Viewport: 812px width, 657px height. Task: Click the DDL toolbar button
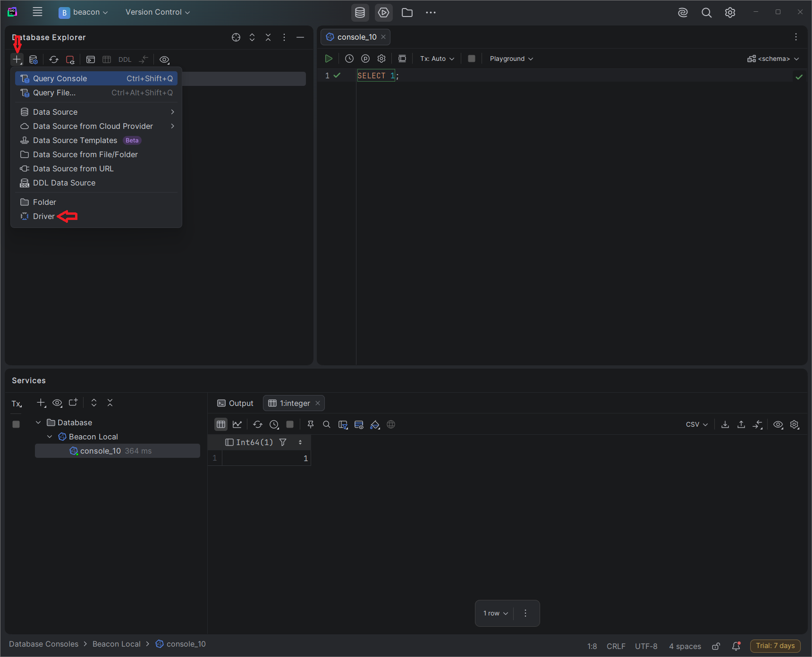pos(125,59)
